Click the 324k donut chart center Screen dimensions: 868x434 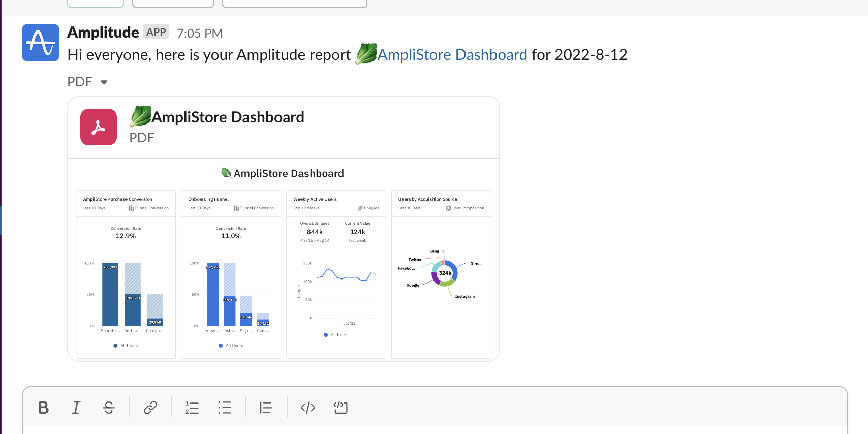point(445,273)
